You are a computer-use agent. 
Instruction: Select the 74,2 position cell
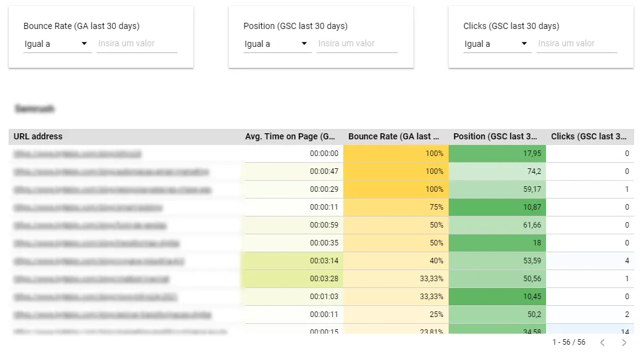pos(497,171)
